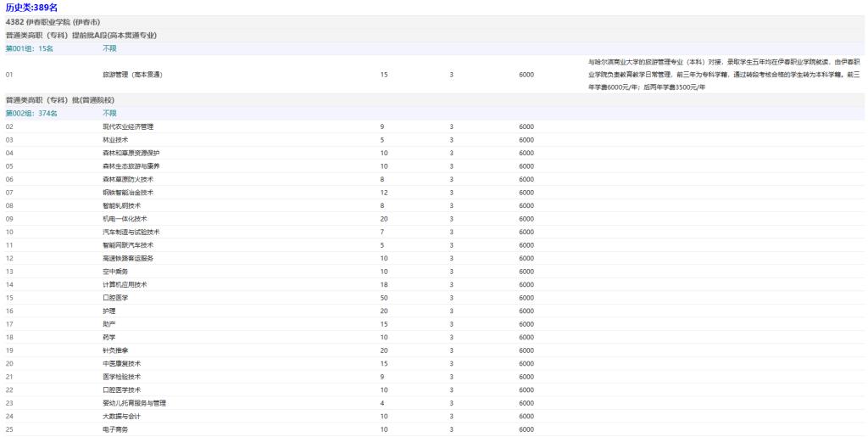
Task: Click the 提前批A段(高本贯通专业) batch header
Action: coord(81,35)
